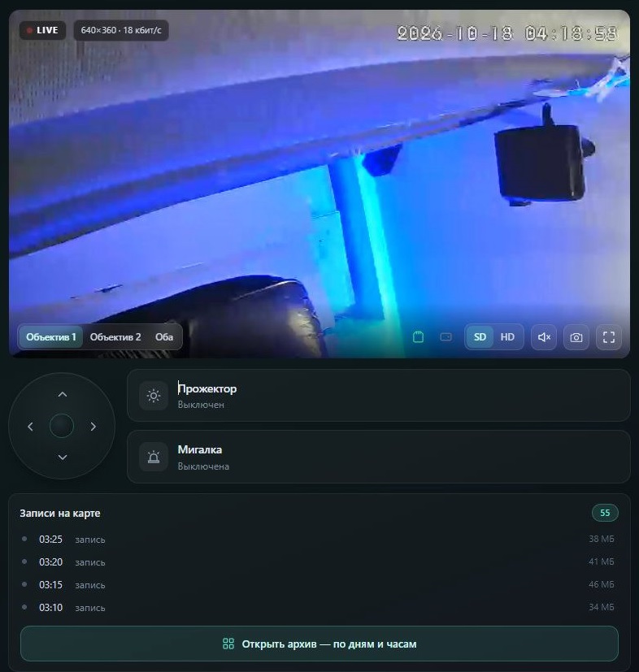
Task: Toggle the muted speaker icon
Action: pyautogui.click(x=544, y=337)
